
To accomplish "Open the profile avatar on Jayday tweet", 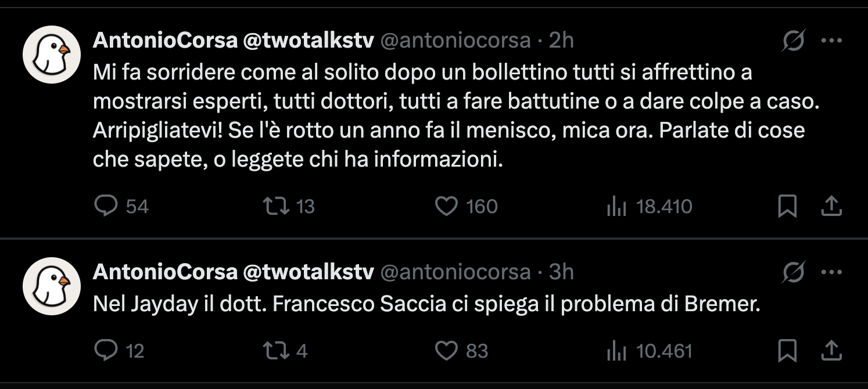I will click(x=51, y=286).
